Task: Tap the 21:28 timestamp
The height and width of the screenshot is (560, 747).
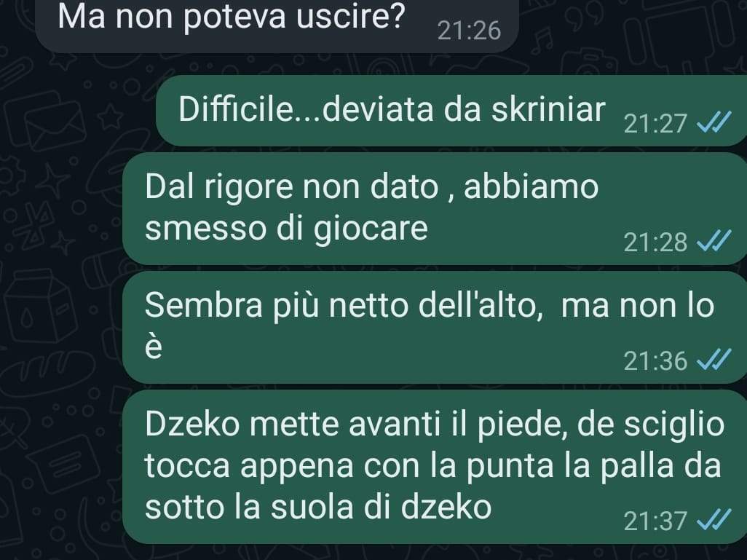Action: (x=655, y=242)
